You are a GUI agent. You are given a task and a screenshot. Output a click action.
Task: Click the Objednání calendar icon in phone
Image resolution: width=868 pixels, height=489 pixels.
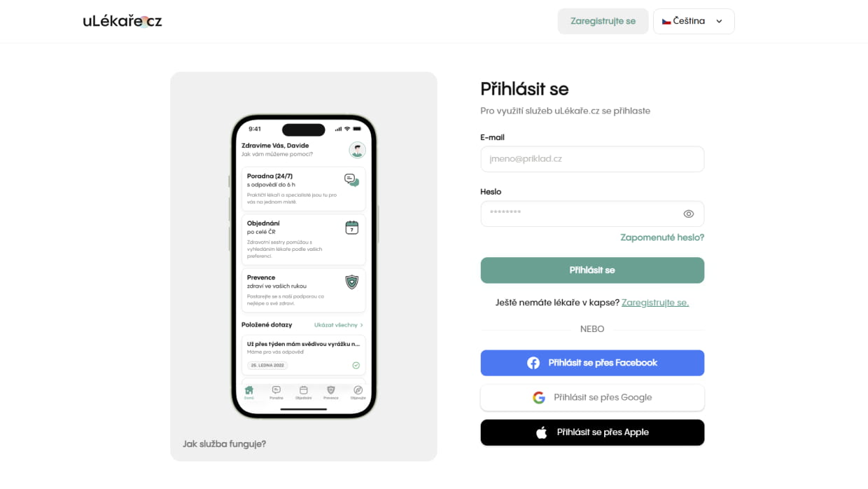point(352,227)
